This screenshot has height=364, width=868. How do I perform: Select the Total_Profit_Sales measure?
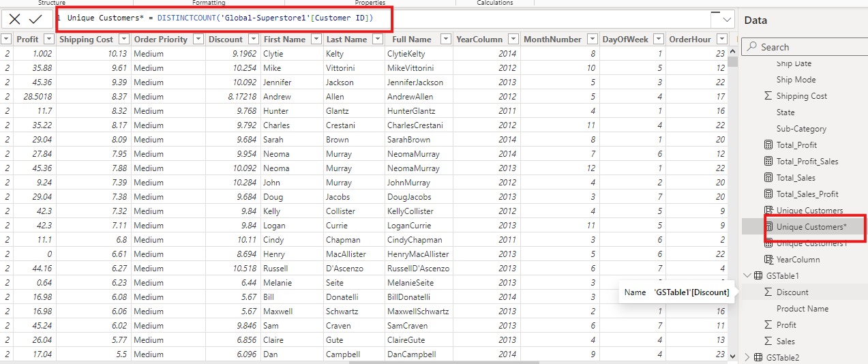pos(807,162)
